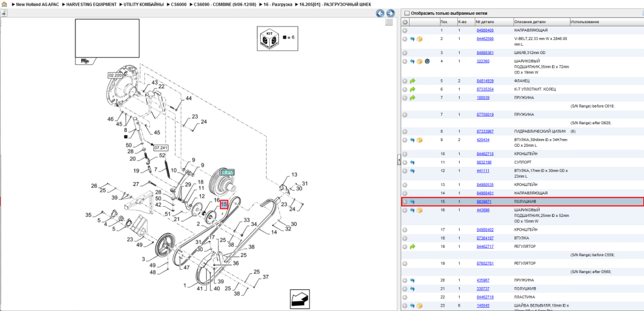Select callout 15 in the diagram

[x=224, y=204]
